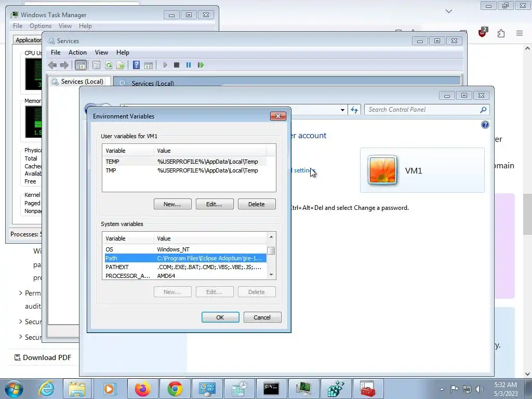Select Task Manager Applications tab
This screenshot has height=399, width=532.
(x=28, y=40)
